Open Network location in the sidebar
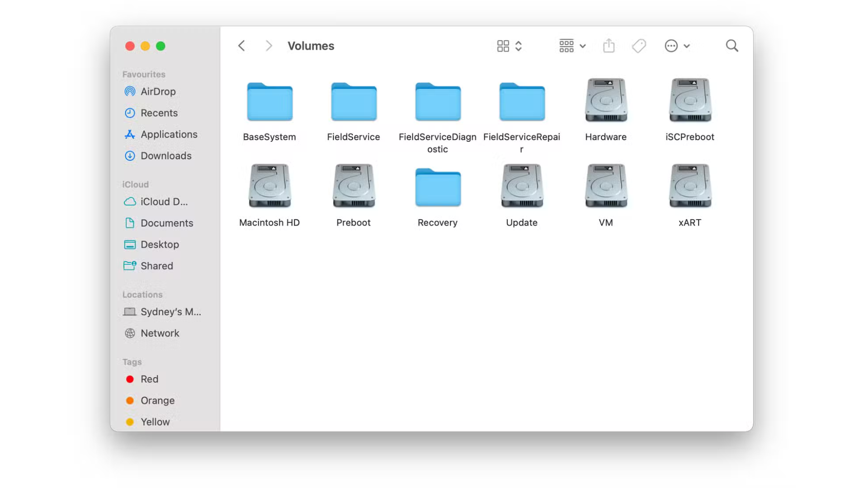868x488 pixels. click(160, 333)
